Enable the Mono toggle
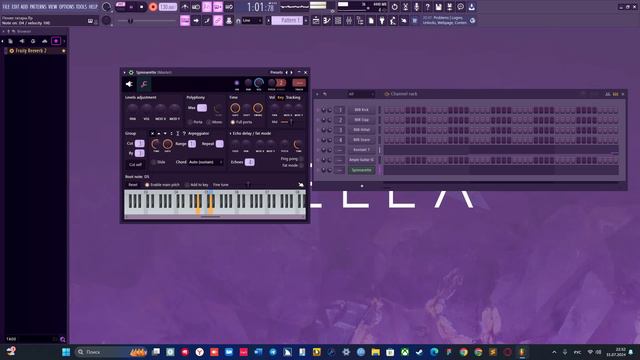Image resolution: width=640 pixels, height=360 pixels. click(x=215, y=122)
